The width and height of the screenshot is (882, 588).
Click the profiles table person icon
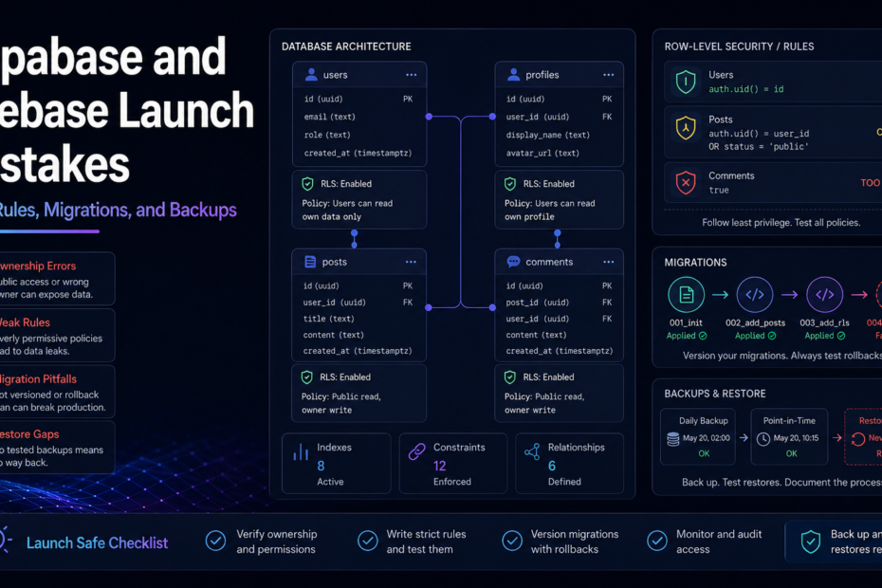pos(513,74)
